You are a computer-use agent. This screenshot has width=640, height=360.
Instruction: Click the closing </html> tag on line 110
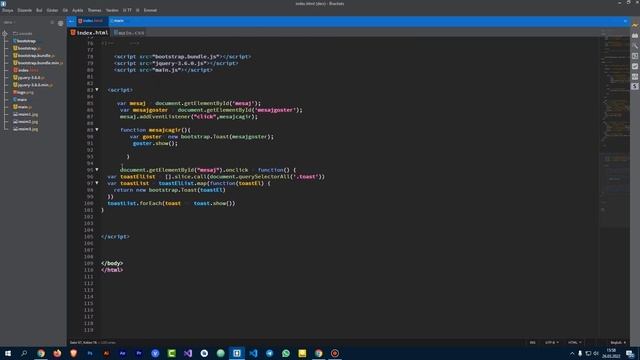pos(112,270)
